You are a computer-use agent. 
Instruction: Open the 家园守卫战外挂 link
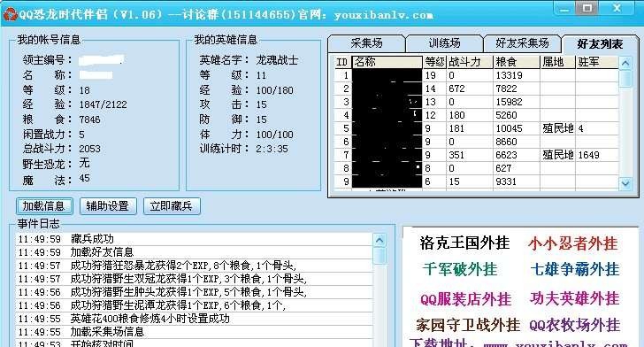pos(468,325)
